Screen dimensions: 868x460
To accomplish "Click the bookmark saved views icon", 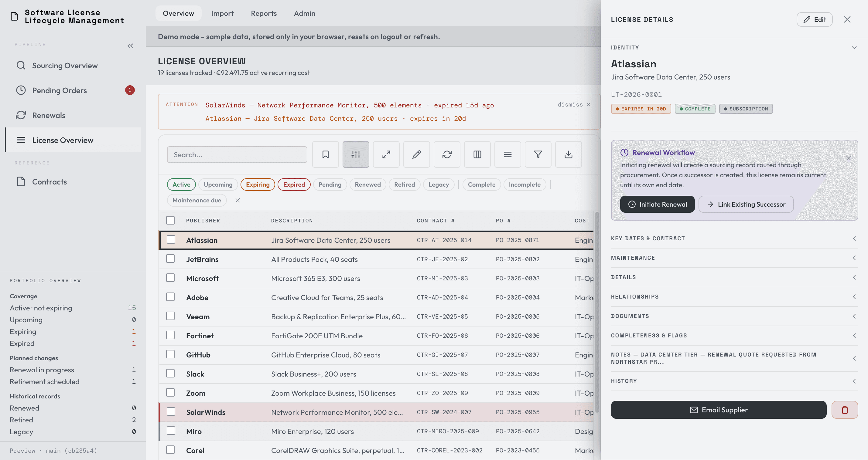I will 325,154.
